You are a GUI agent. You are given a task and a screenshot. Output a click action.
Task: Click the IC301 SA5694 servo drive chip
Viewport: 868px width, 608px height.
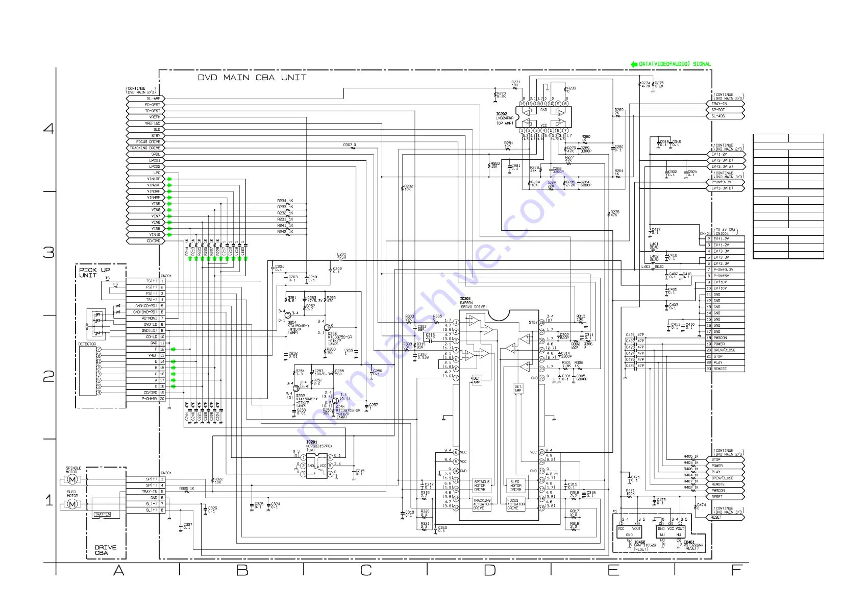pos(499,415)
